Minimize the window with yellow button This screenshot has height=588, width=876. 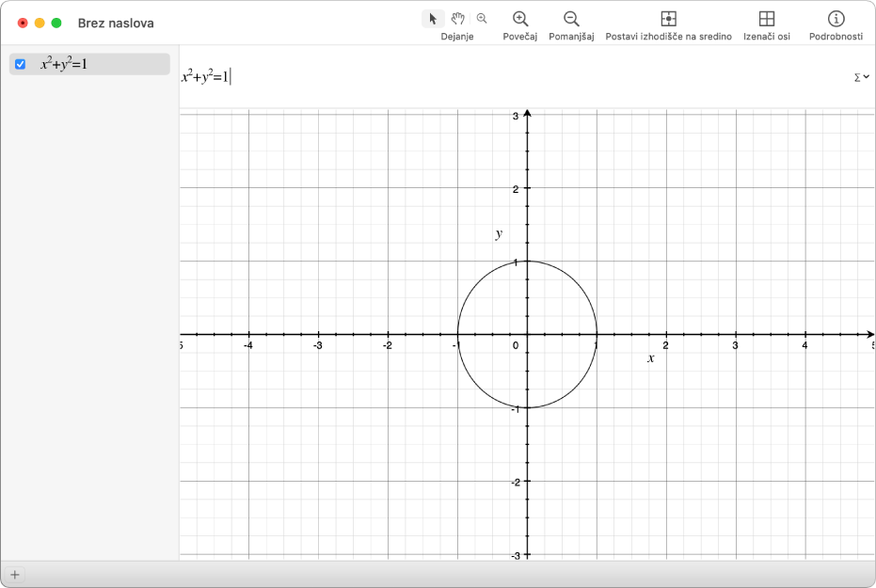pos(40,23)
